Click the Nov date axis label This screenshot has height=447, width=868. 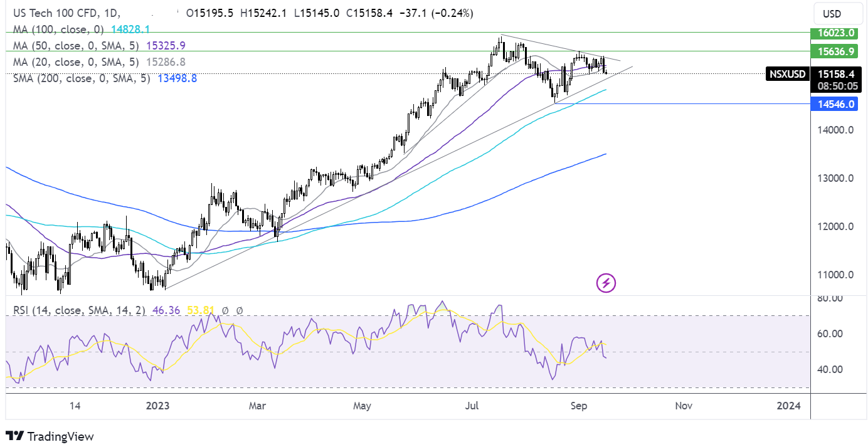click(684, 406)
